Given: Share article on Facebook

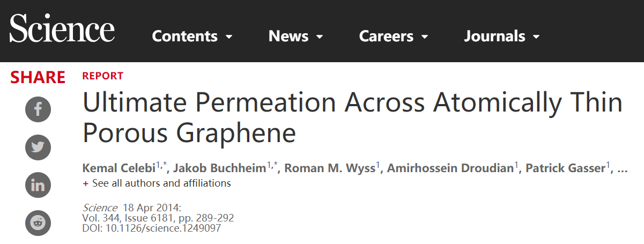Looking at the screenshot, I should coord(38,110).
